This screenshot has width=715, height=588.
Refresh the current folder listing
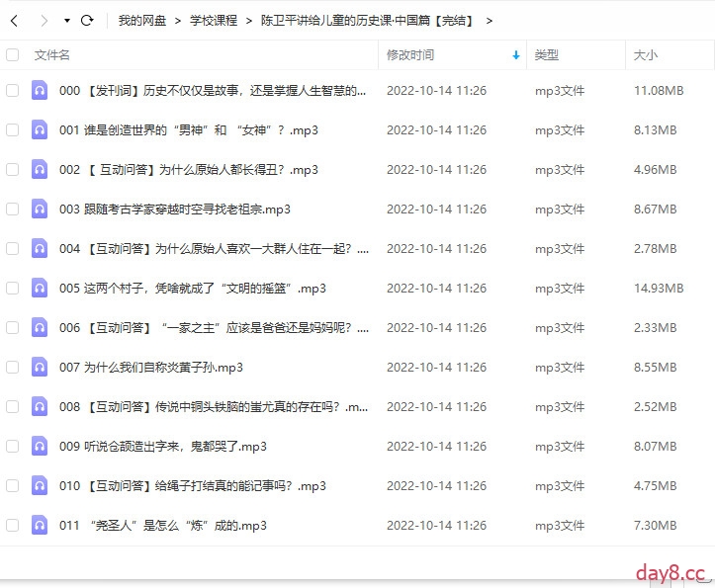[x=87, y=20]
